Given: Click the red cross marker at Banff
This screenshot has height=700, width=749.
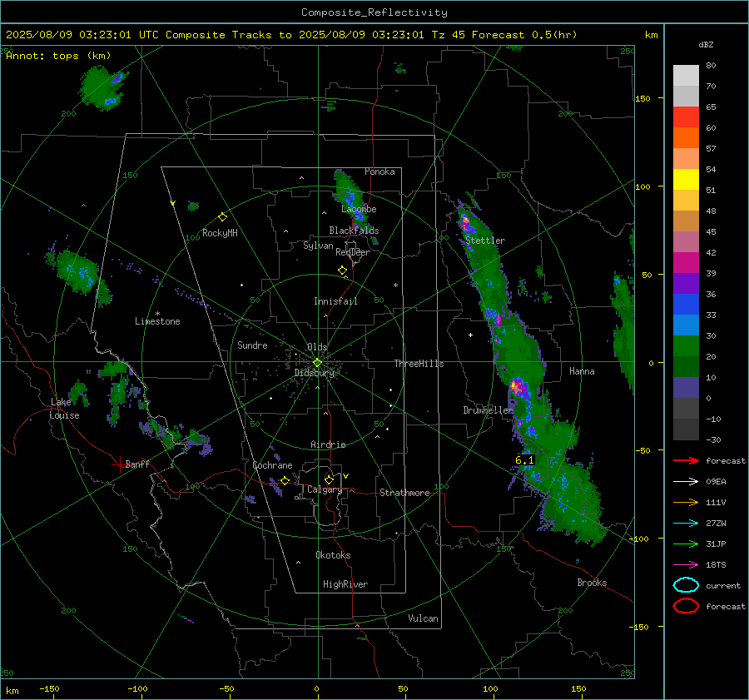Looking at the screenshot, I should pos(119,464).
